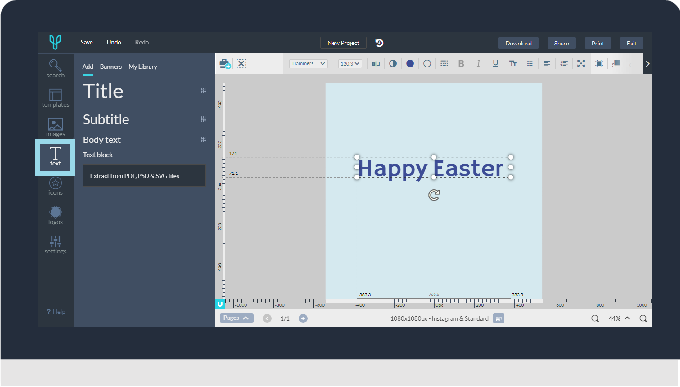Switch to the Banners tab
Viewport: 680px width, 387px height.
(x=111, y=66)
